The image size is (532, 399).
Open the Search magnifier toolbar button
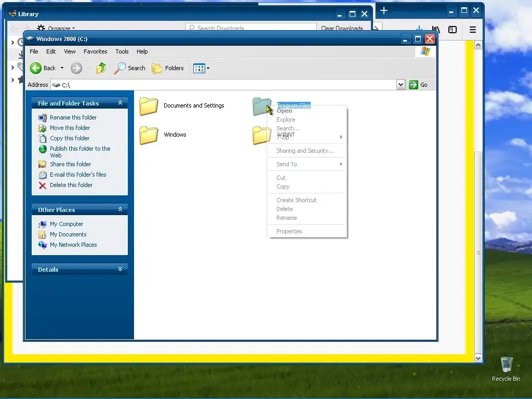tap(129, 68)
